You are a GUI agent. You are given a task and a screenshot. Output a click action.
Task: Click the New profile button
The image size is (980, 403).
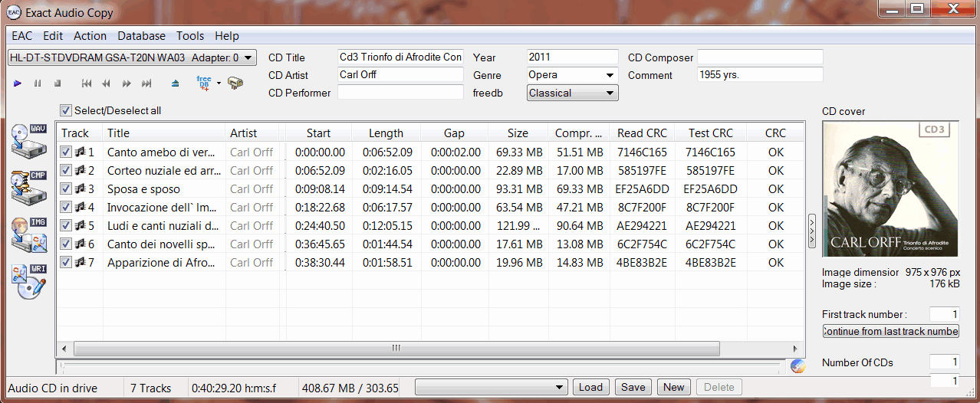pos(673,387)
